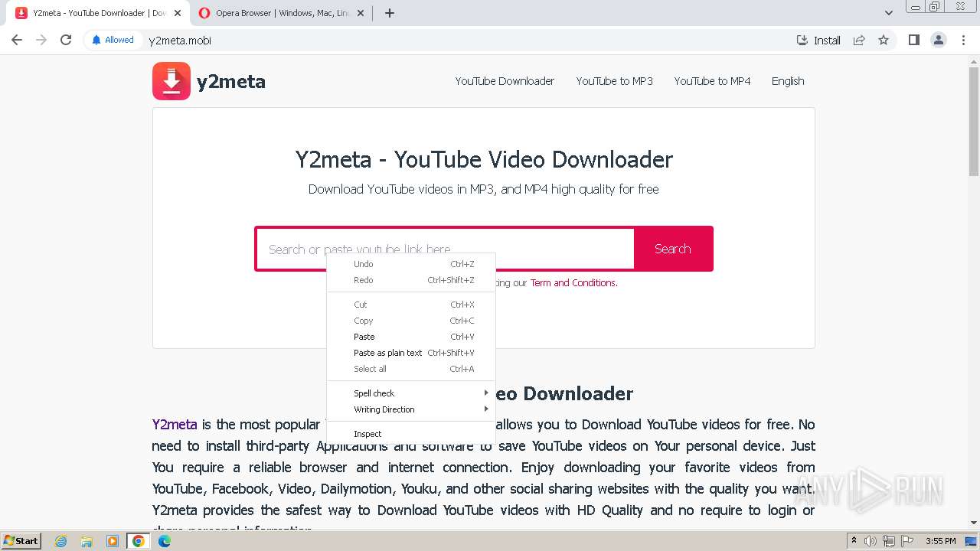
Task: Click the y2meta brand name
Action: (x=231, y=82)
